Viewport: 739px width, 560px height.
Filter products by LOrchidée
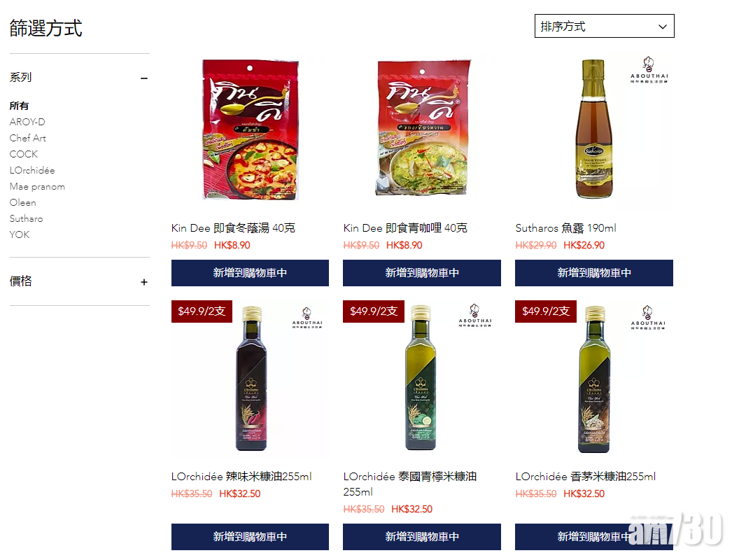pyautogui.click(x=32, y=170)
